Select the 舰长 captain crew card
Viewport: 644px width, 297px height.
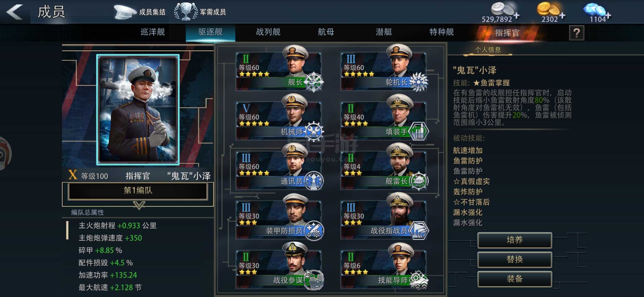[279, 71]
